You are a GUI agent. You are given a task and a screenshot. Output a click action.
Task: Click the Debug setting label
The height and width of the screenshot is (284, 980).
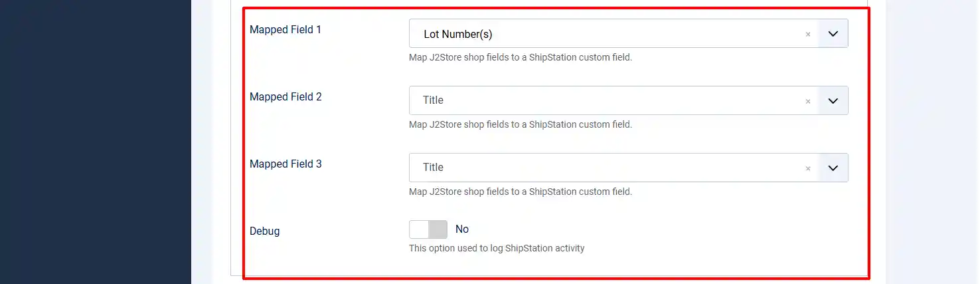pyautogui.click(x=264, y=231)
